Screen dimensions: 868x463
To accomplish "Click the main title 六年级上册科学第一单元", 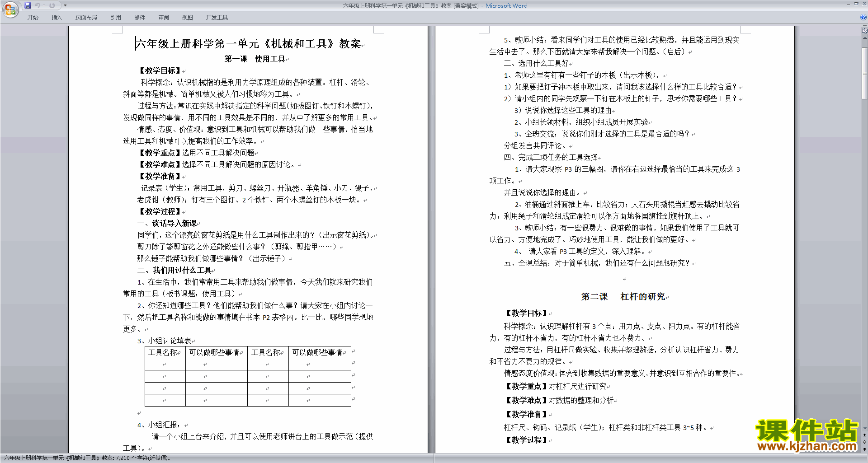I will point(249,44).
